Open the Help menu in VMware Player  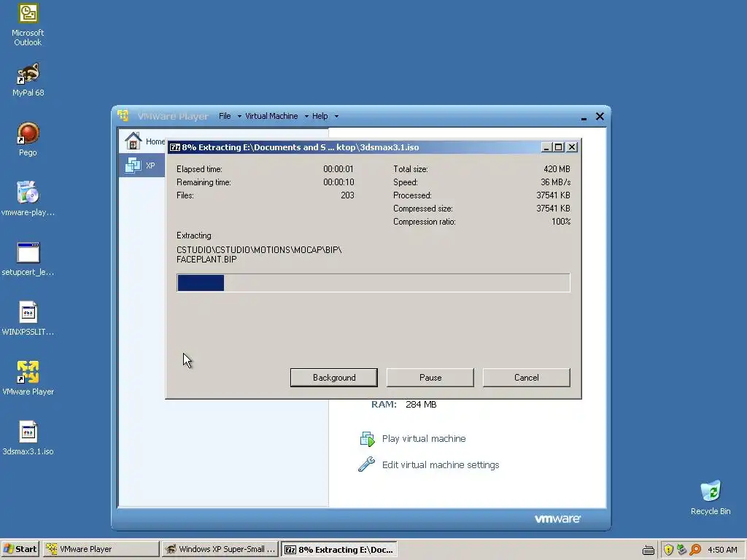pos(320,116)
